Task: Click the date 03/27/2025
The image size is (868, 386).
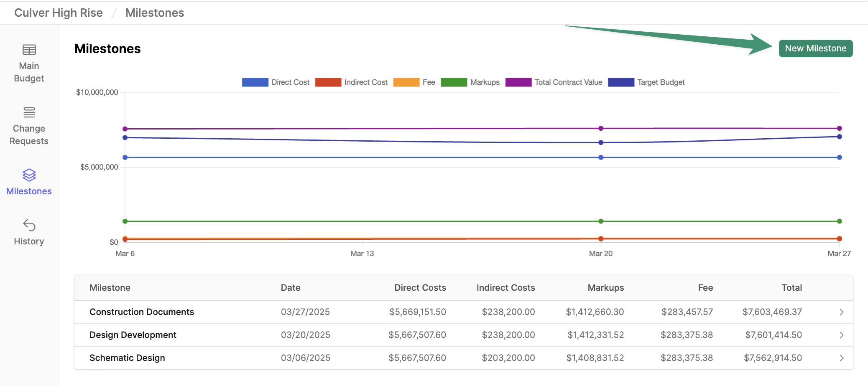Action: 305,312
